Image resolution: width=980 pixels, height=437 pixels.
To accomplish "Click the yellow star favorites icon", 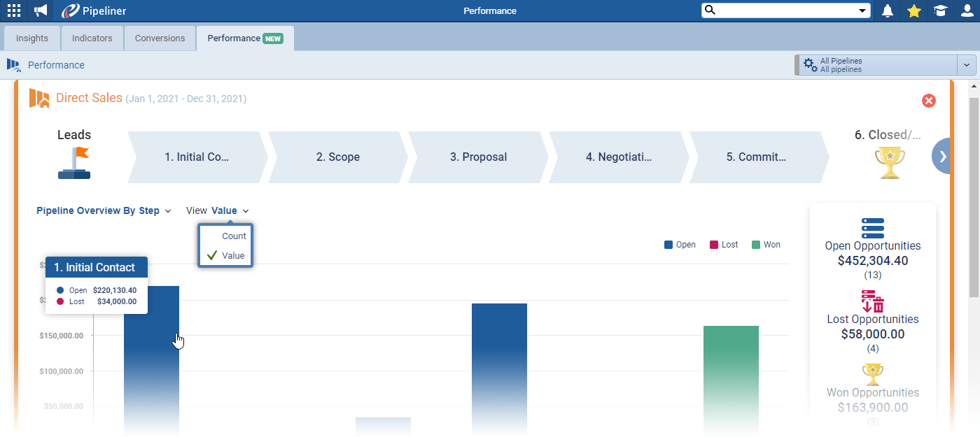I will point(913,10).
